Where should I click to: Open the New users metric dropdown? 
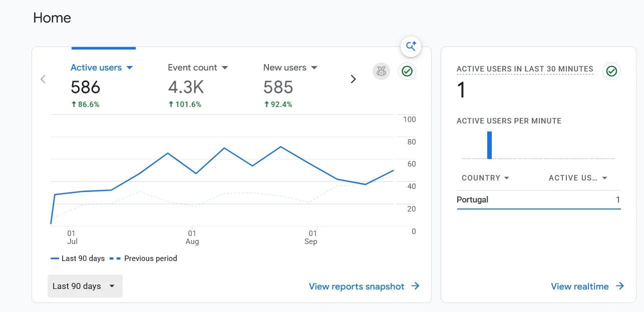(290, 67)
